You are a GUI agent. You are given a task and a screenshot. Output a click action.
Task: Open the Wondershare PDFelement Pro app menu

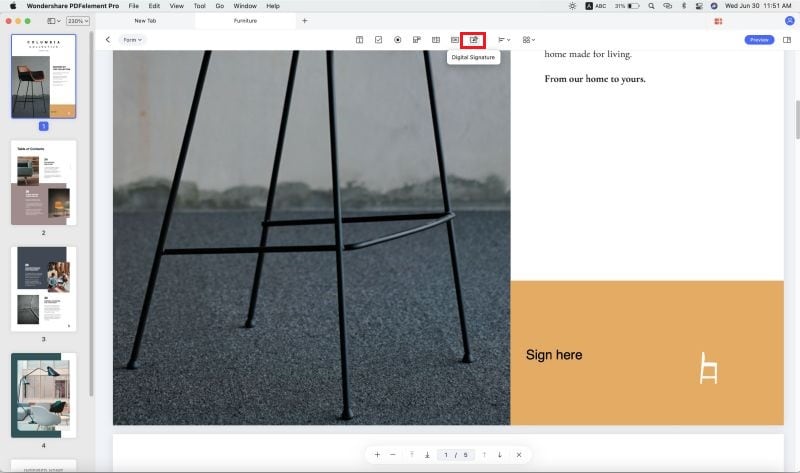(72, 6)
